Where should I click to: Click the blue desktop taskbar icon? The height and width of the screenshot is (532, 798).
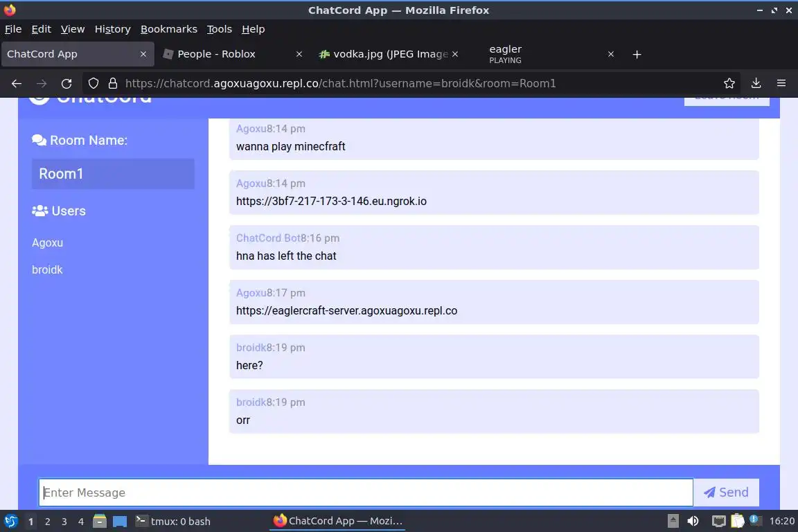pyautogui.click(x=120, y=522)
